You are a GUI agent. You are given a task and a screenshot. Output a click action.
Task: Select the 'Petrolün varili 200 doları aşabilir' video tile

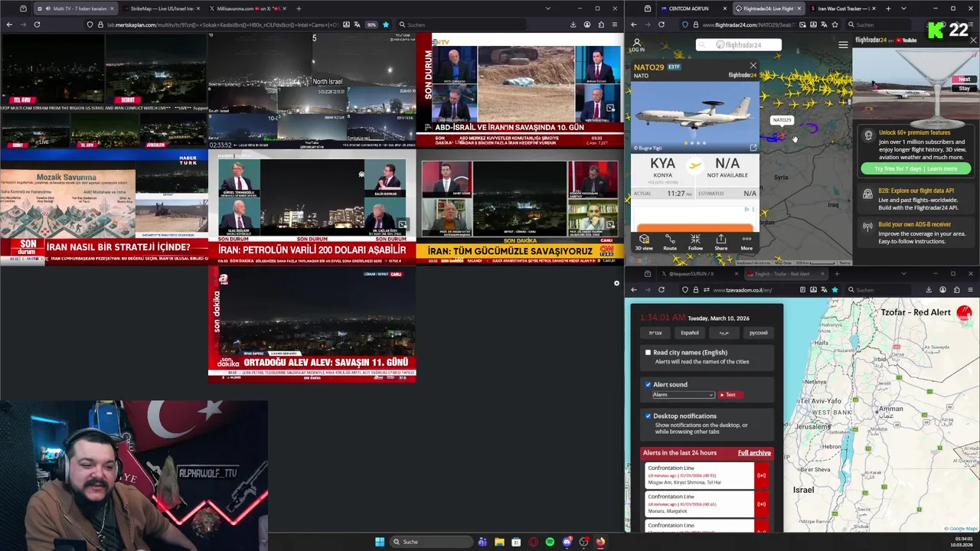tap(312, 206)
